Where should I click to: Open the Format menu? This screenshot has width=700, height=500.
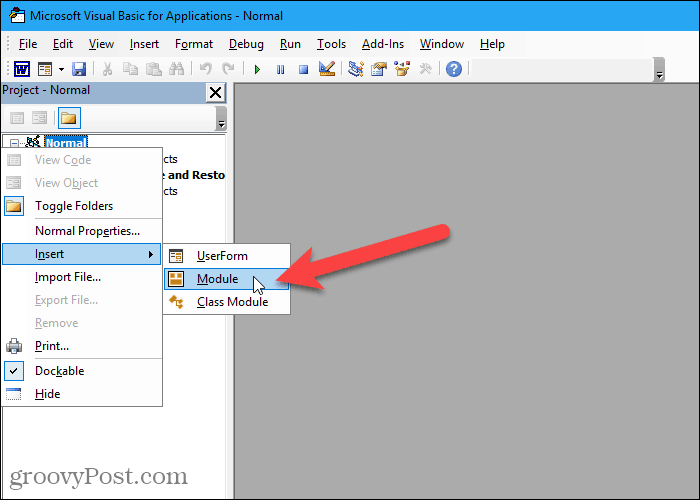tap(194, 44)
